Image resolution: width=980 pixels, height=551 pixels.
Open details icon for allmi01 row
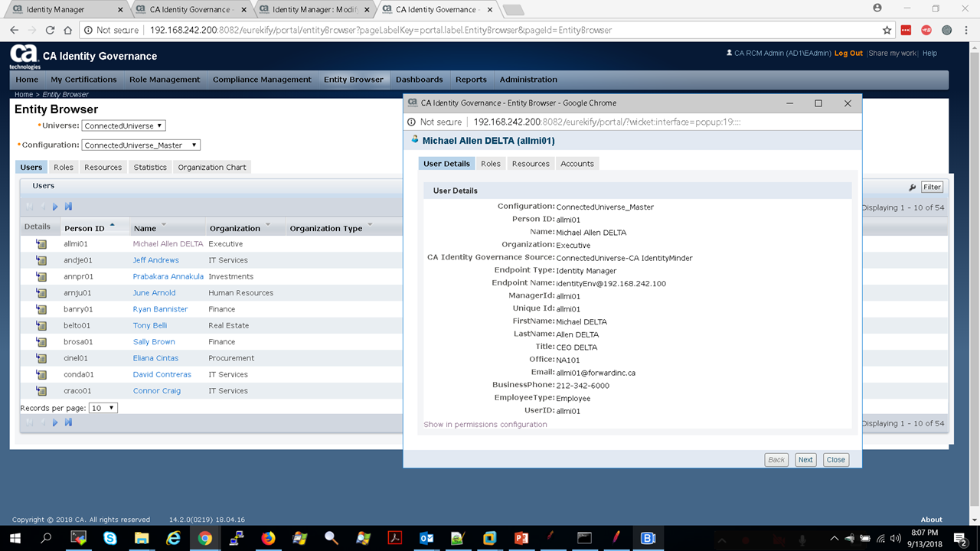click(41, 244)
